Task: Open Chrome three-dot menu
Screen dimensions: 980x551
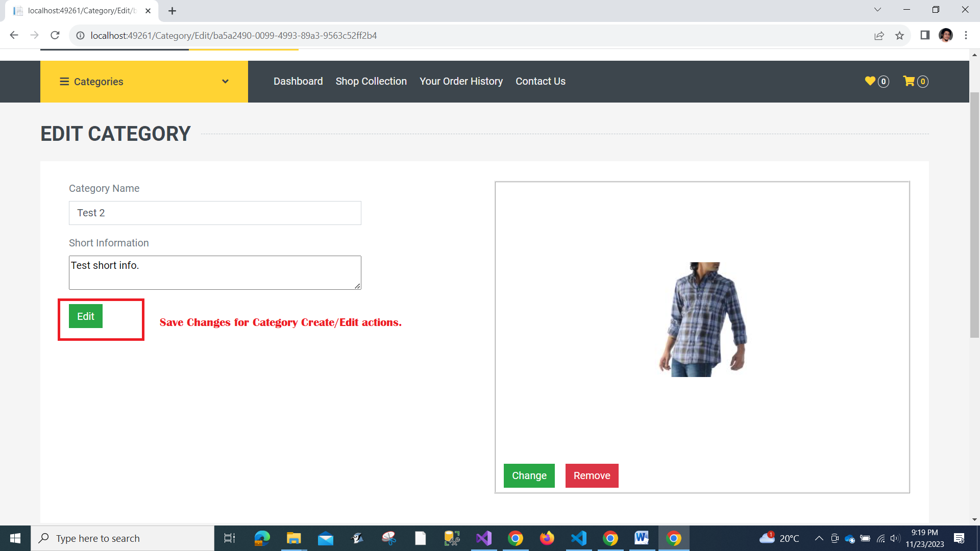Action: 966,36
